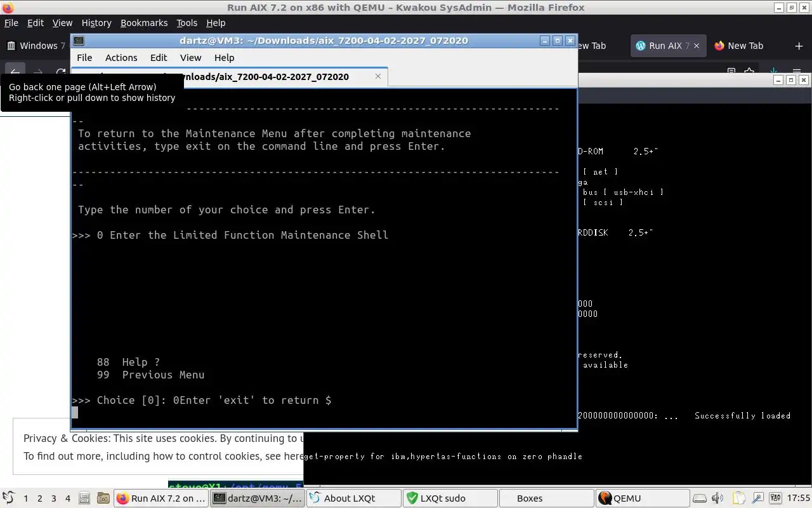Click the '88 Help ?' terminal line
Viewport: 812px width, 508px height.
[x=128, y=362]
